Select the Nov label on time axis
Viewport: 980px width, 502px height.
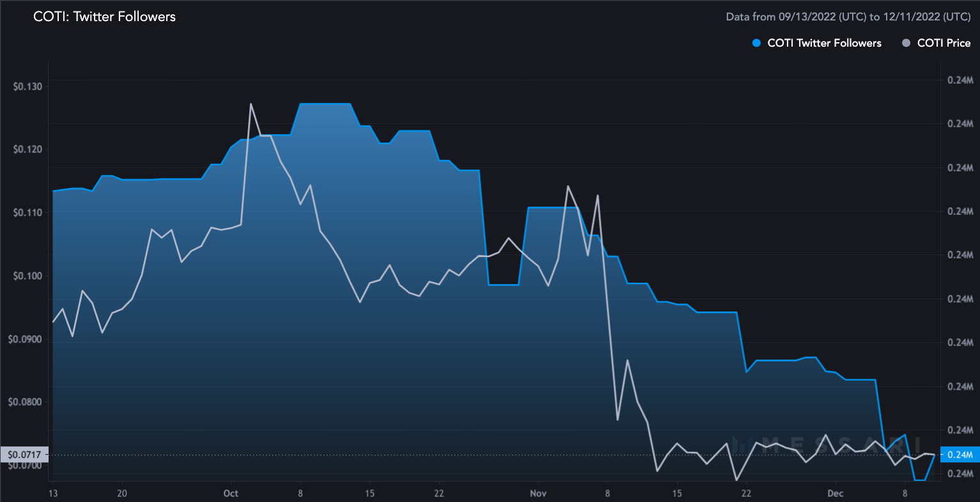[x=538, y=493]
